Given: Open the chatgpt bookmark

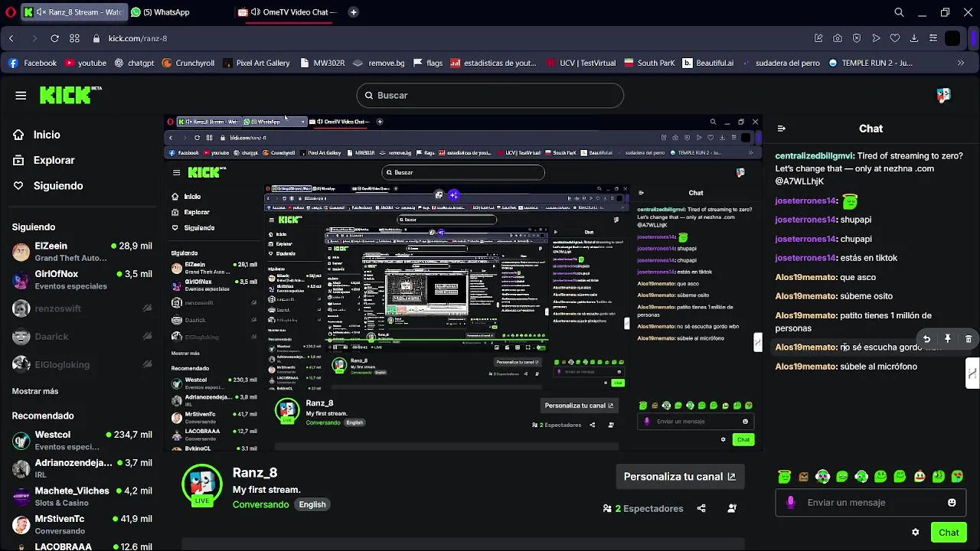Looking at the screenshot, I should click(x=135, y=63).
